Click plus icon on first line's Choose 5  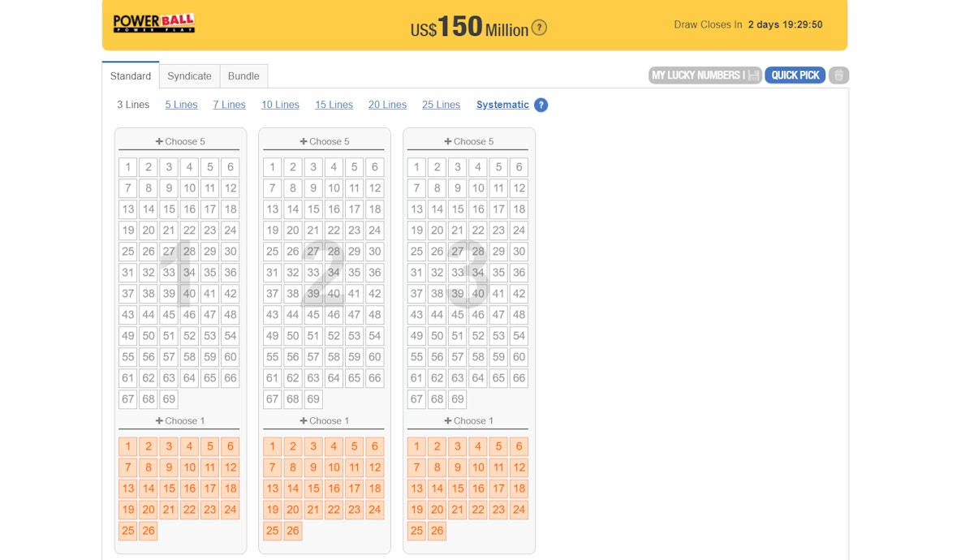(160, 141)
